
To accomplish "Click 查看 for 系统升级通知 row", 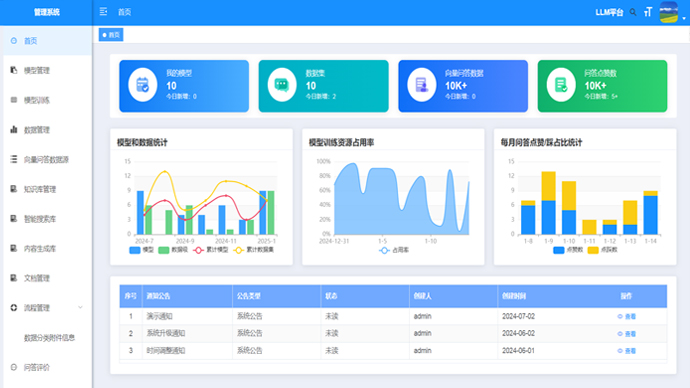I will [x=627, y=334].
